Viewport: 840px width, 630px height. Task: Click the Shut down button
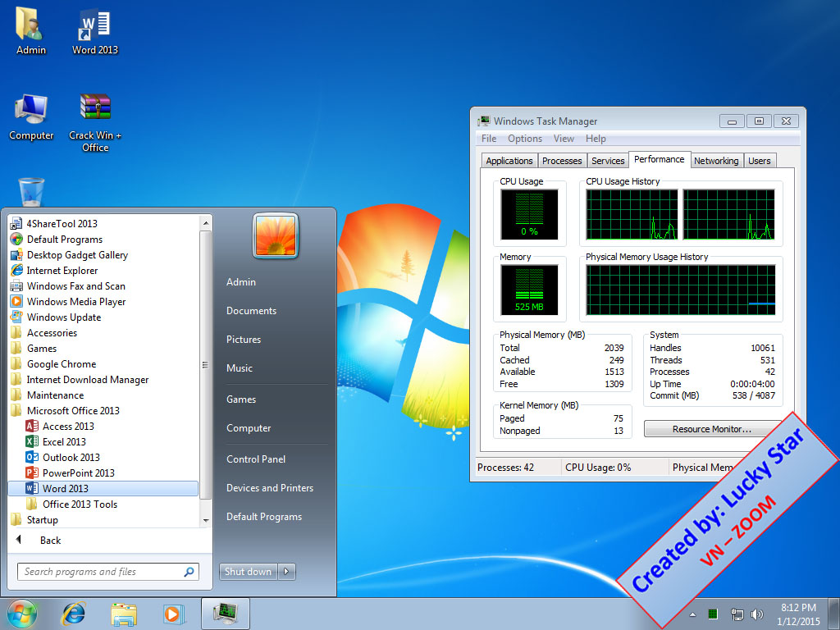[248, 572]
